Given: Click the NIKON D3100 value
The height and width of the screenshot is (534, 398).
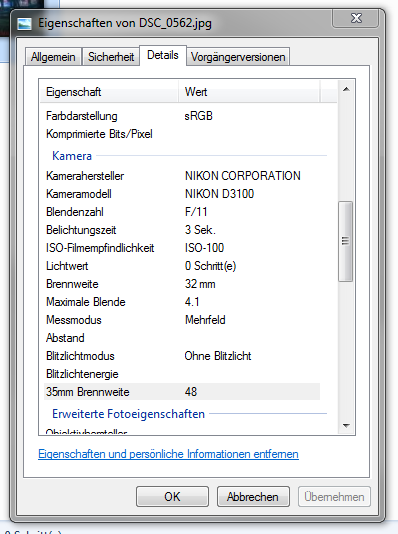Looking at the screenshot, I should [x=220, y=194].
